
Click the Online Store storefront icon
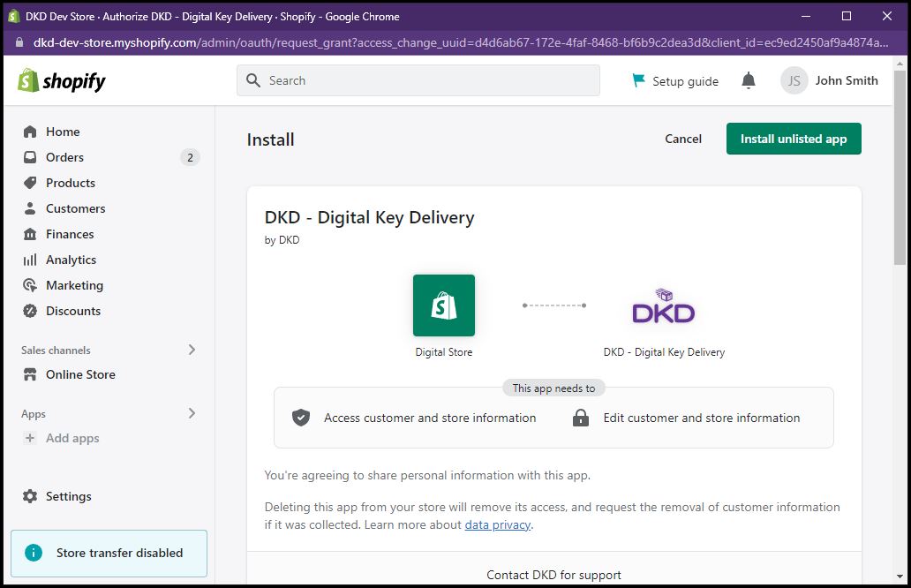[x=30, y=374]
